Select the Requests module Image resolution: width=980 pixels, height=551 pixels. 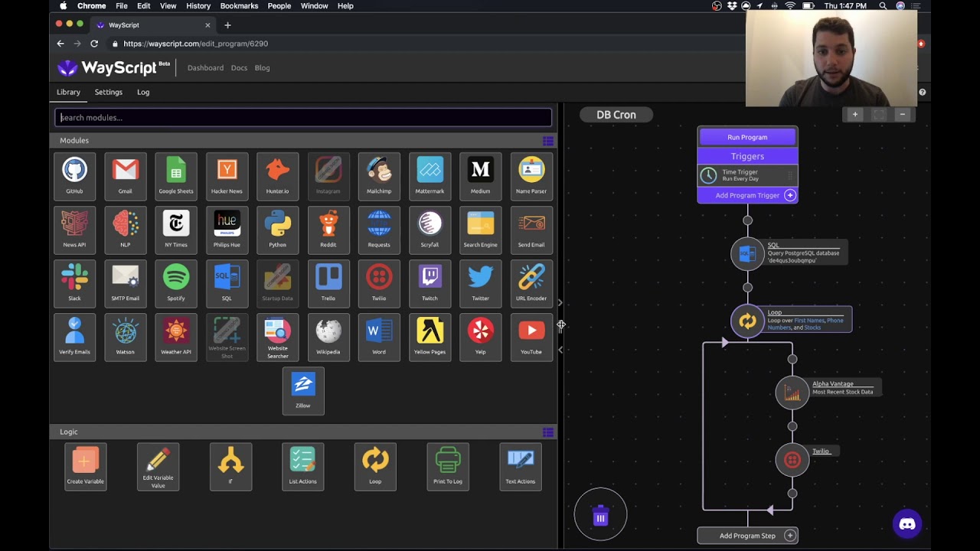(x=379, y=230)
